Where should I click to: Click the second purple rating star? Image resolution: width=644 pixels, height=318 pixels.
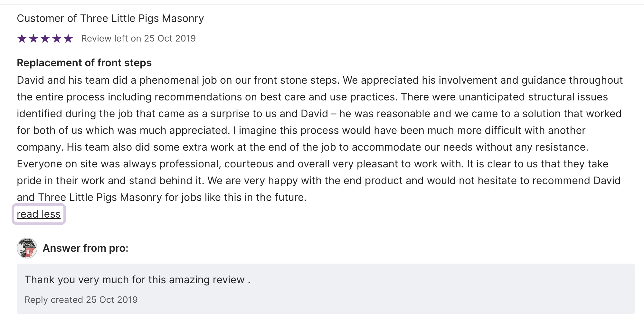(x=33, y=39)
